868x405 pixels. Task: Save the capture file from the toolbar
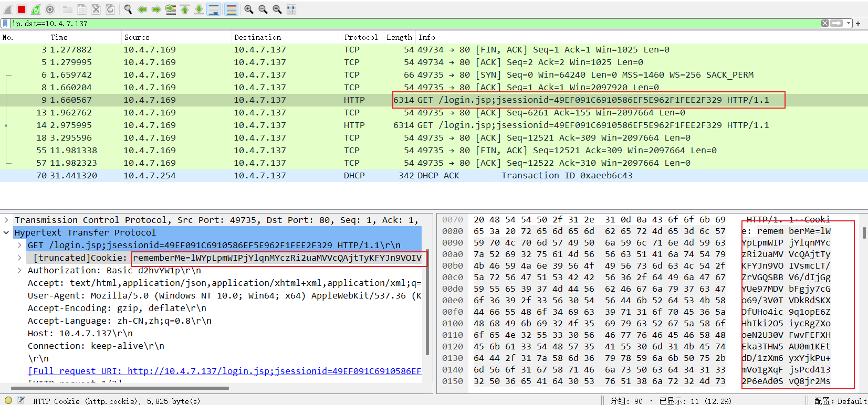click(x=82, y=9)
